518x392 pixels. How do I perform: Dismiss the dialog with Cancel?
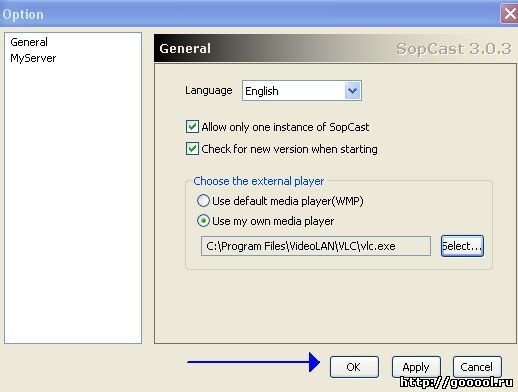pyautogui.click(x=477, y=367)
